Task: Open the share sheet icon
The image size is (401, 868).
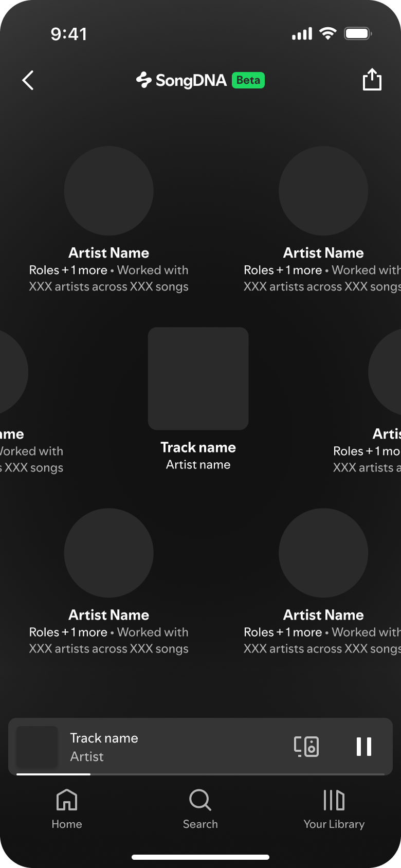Action: point(372,80)
